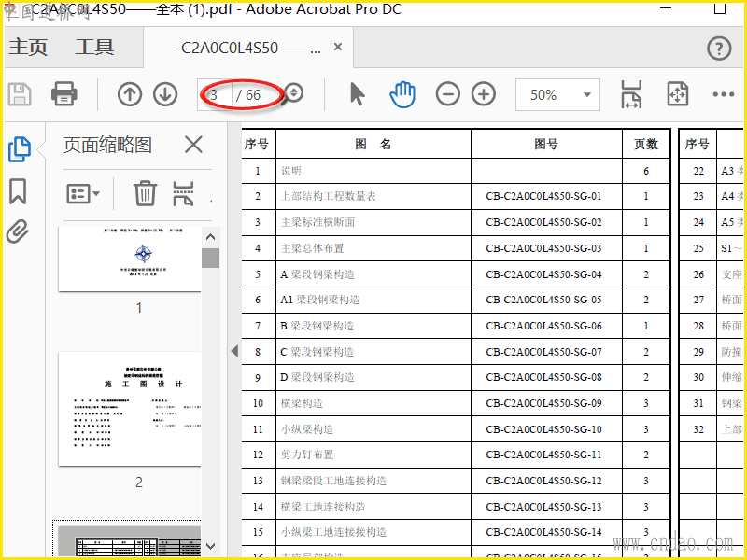Open thumbnail options dropdown menu

(83, 194)
